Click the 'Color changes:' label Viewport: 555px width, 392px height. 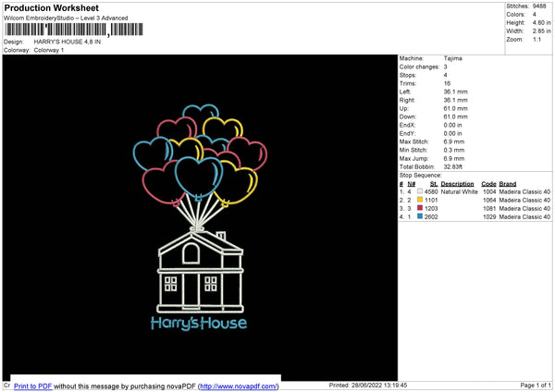click(419, 67)
